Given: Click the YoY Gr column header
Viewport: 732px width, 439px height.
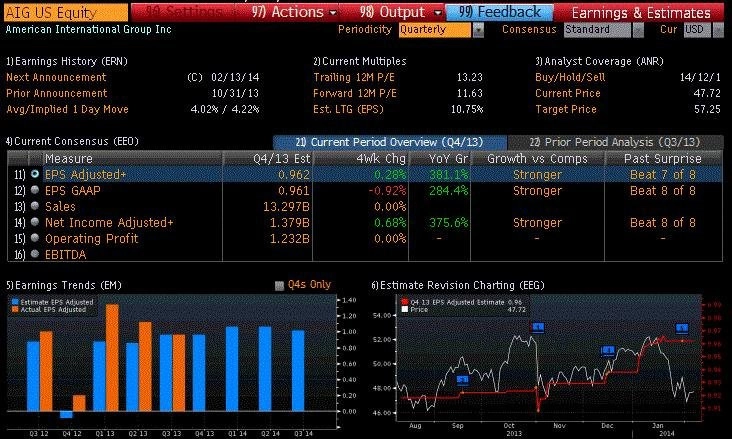Looking at the screenshot, I should tap(440, 159).
